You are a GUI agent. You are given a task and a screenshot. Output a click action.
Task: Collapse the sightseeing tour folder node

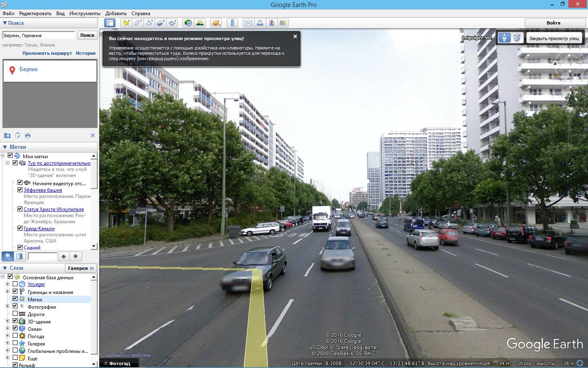click(x=7, y=163)
